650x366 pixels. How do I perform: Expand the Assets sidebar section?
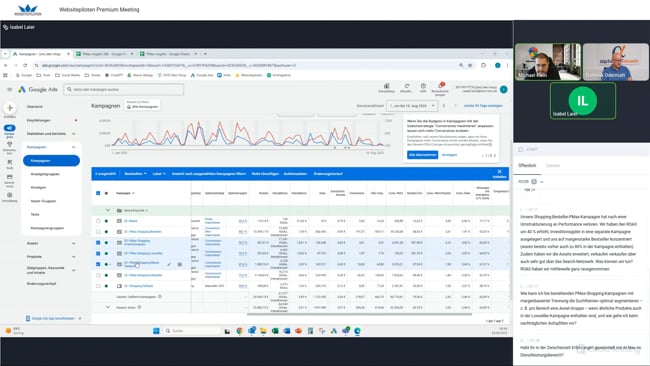[74, 243]
